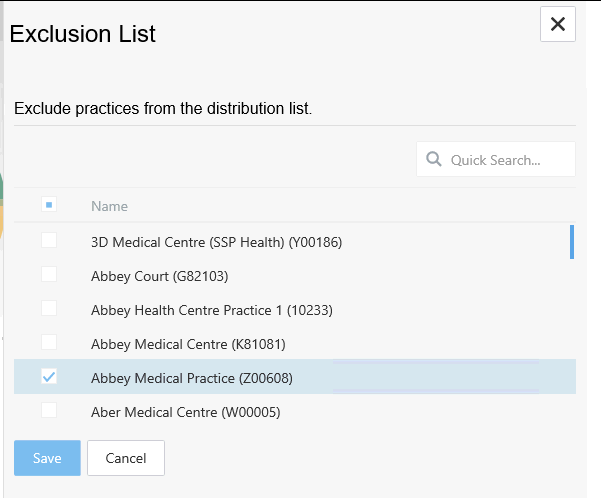Check the 3D Medical Centre checkbox
The width and height of the screenshot is (601, 498).
pyautogui.click(x=49, y=241)
